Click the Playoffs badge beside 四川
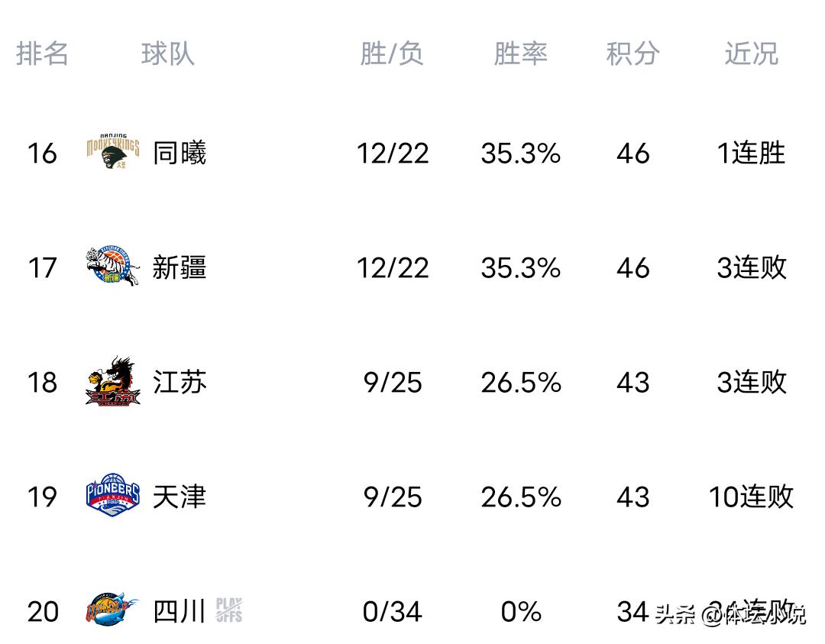The image size is (825, 644). pos(229,610)
